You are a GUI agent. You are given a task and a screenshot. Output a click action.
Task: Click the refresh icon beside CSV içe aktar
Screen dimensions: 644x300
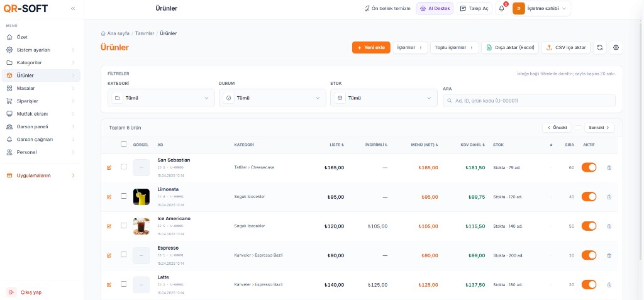(600, 47)
